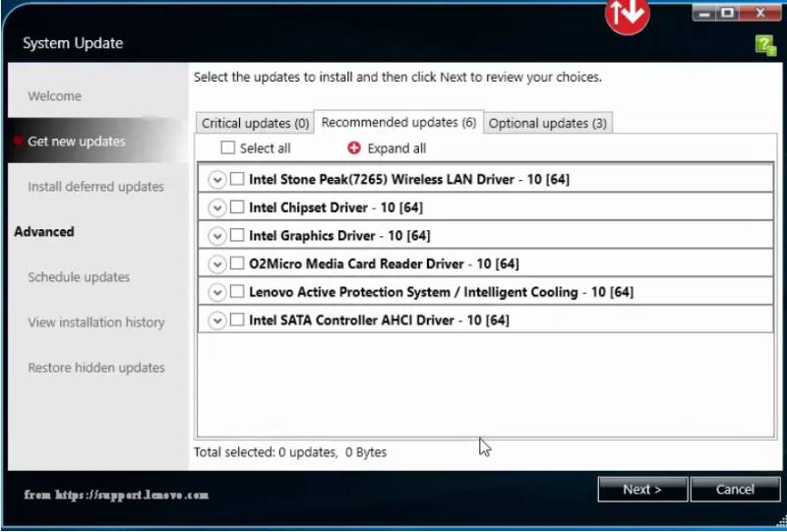Click Intel SATA Controller AHCI Driver title text
787x532 pixels.
[379, 320]
